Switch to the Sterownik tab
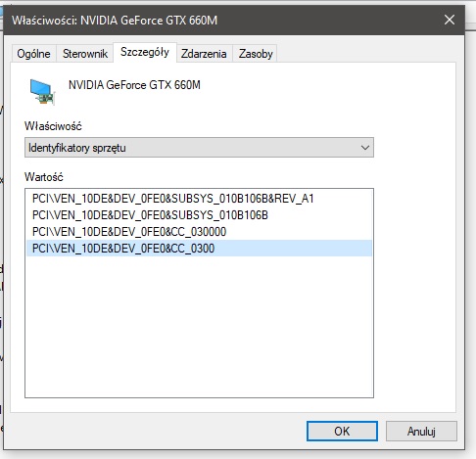 (85, 54)
